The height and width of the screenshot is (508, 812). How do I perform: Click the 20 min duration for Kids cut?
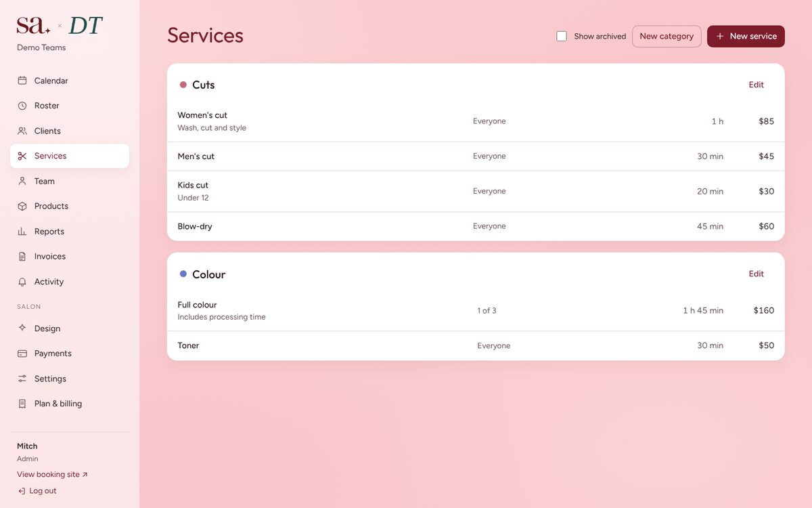tap(710, 192)
